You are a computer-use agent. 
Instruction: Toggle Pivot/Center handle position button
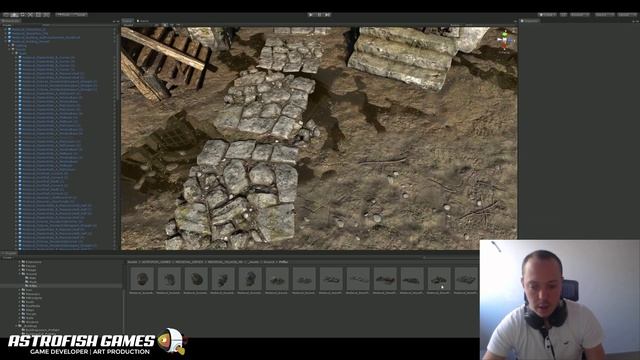(63, 15)
